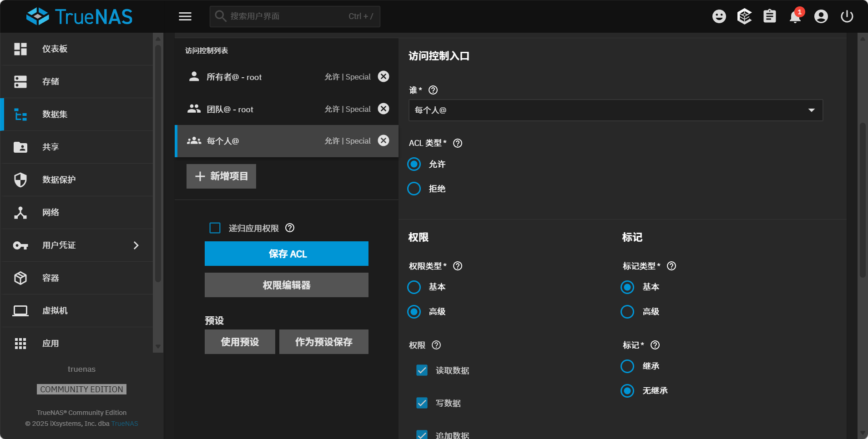The image size is (868, 439).
Task: Click the power button icon
Action: [x=847, y=17]
